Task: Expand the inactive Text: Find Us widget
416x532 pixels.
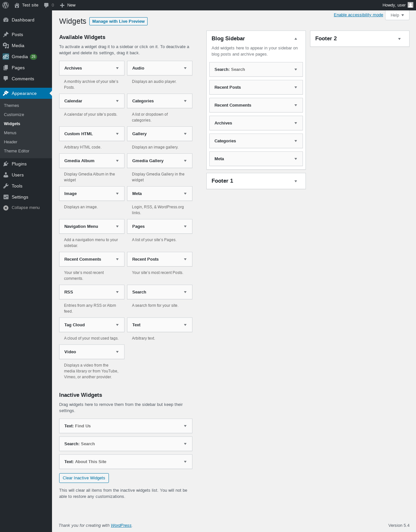Action: coord(185,426)
